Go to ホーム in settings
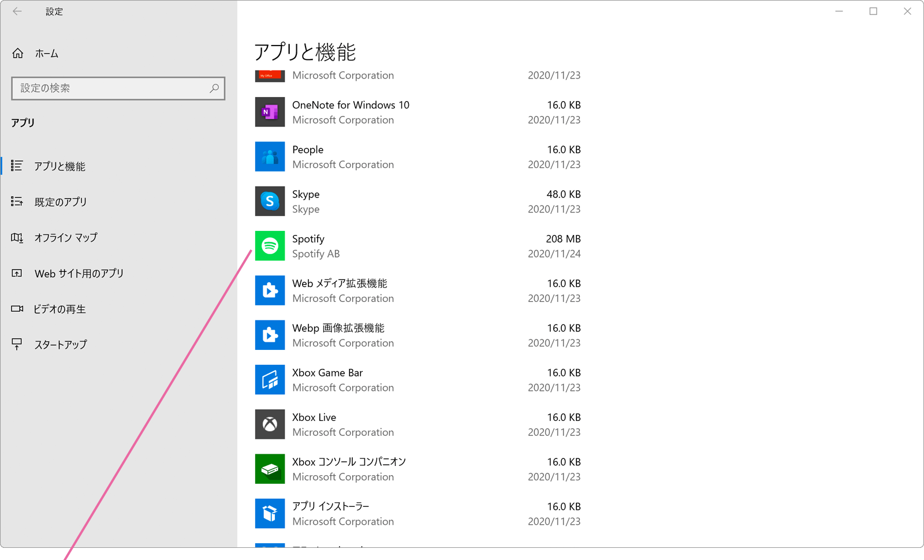This screenshot has height=560, width=924. point(118,53)
